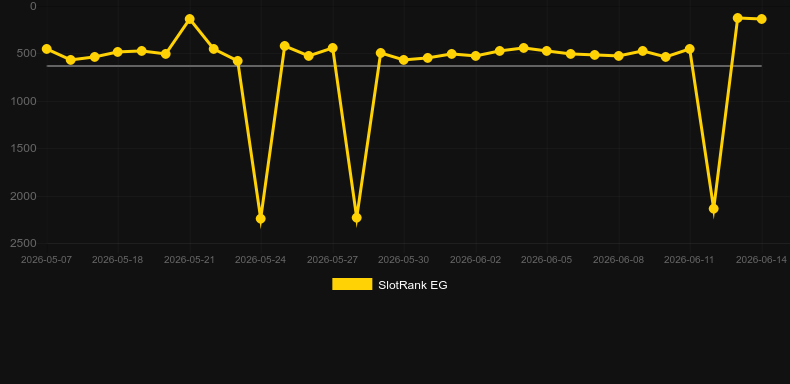Click the 1000 y-axis label
Viewport: 790px width, 384px height.
(x=24, y=101)
